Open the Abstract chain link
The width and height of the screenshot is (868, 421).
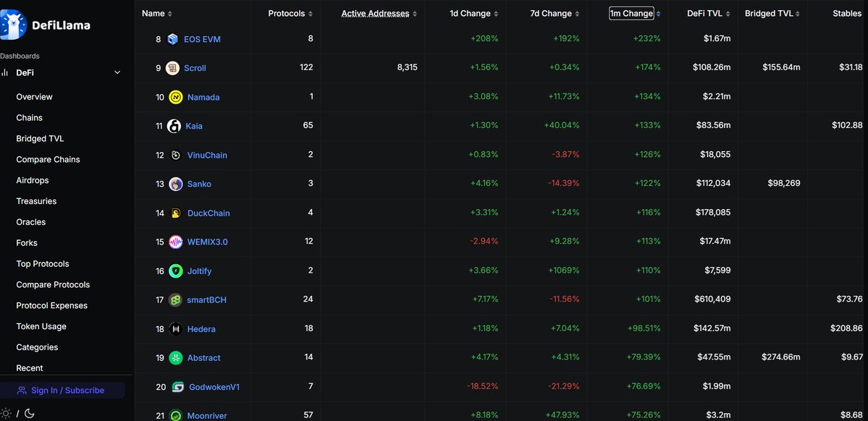pos(203,358)
